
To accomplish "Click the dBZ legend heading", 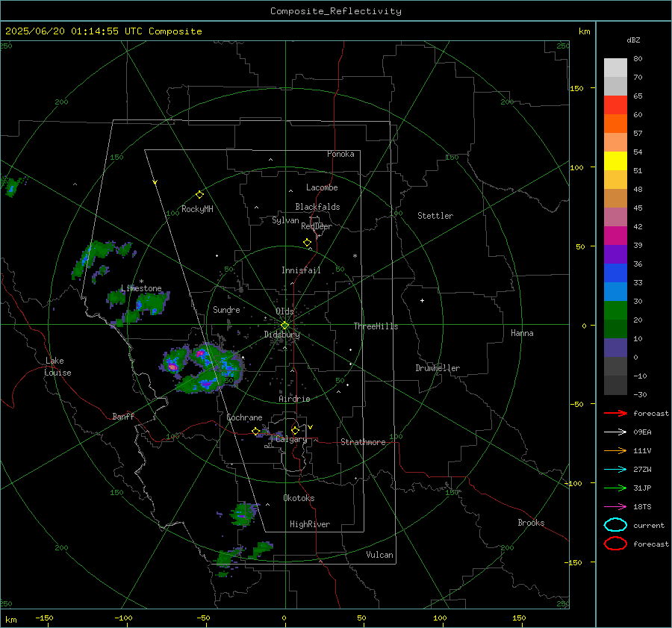I will (633, 40).
